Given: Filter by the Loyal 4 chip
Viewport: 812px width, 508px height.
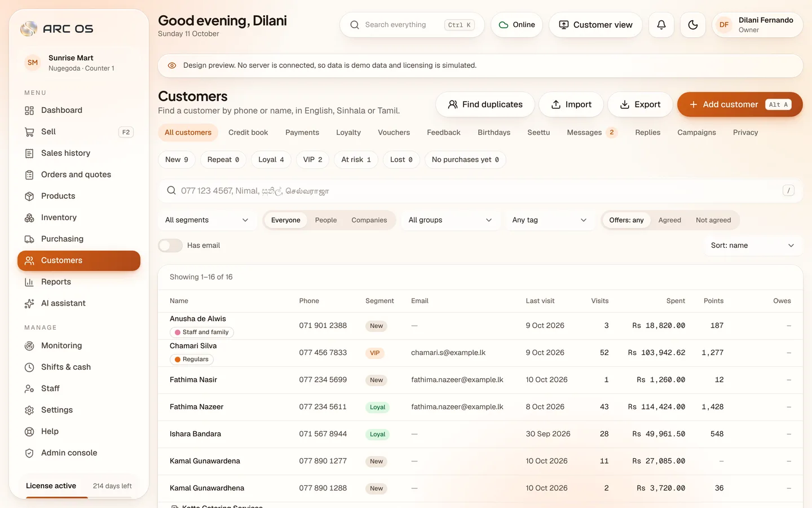Looking at the screenshot, I should coord(271,160).
